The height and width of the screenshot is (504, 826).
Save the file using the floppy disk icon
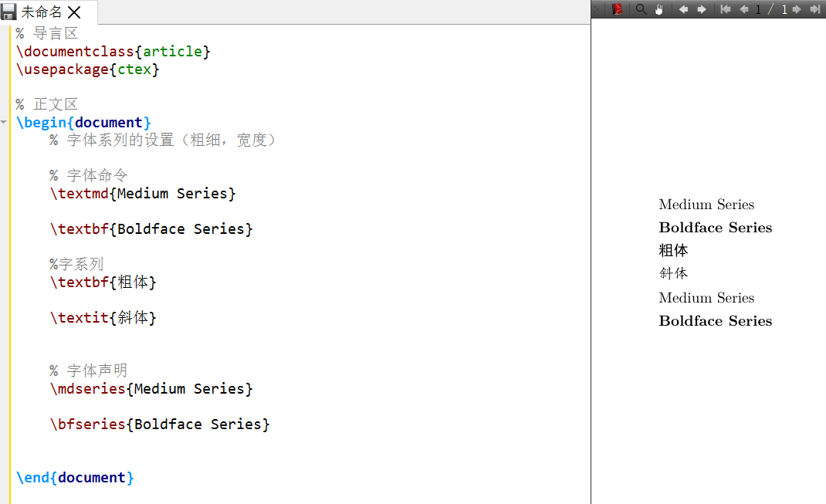8,11
